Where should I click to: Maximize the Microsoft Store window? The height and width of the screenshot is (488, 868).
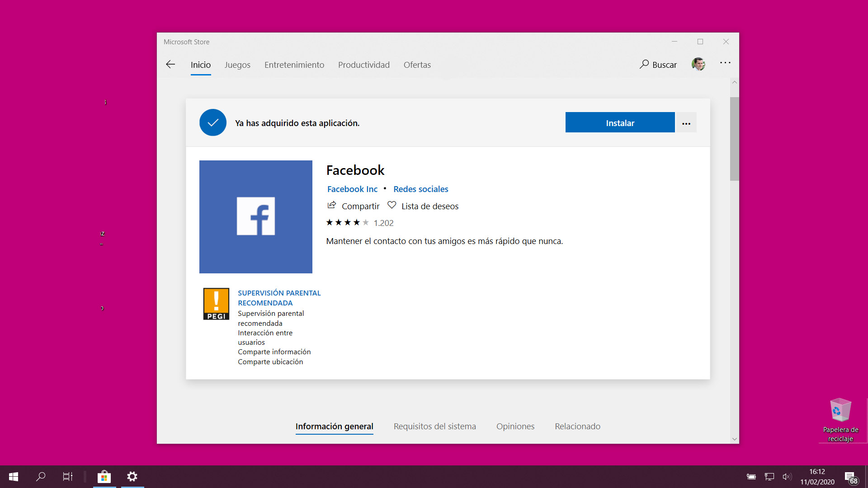click(700, 42)
